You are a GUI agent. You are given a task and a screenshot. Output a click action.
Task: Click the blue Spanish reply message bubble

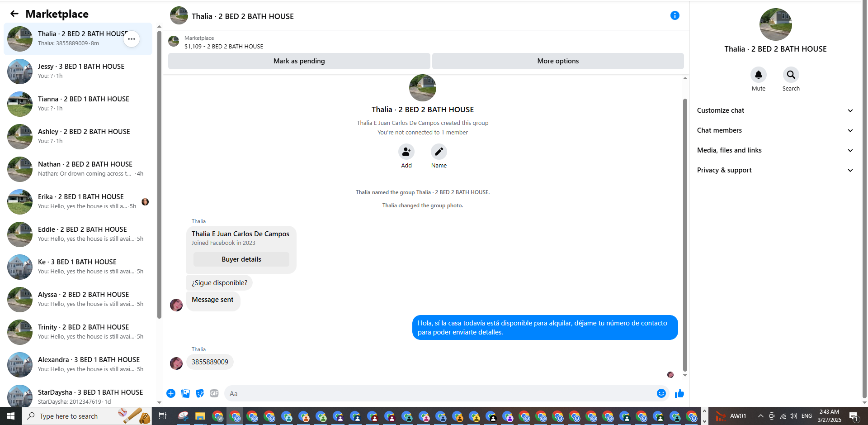point(545,327)
